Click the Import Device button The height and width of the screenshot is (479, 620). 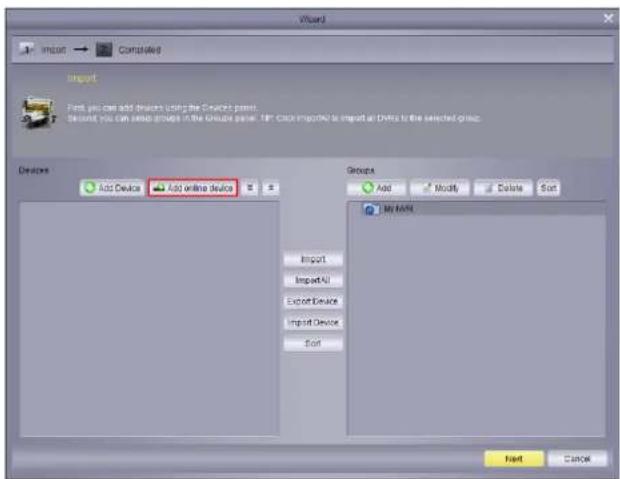[313, 323]
